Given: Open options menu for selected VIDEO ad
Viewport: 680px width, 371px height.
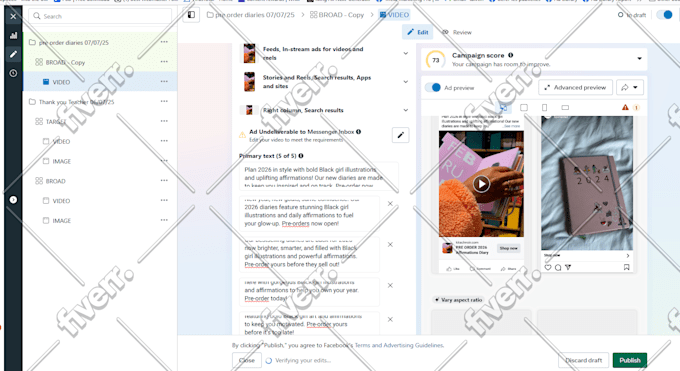Looking at the screenshot, I should coord(164,81).
